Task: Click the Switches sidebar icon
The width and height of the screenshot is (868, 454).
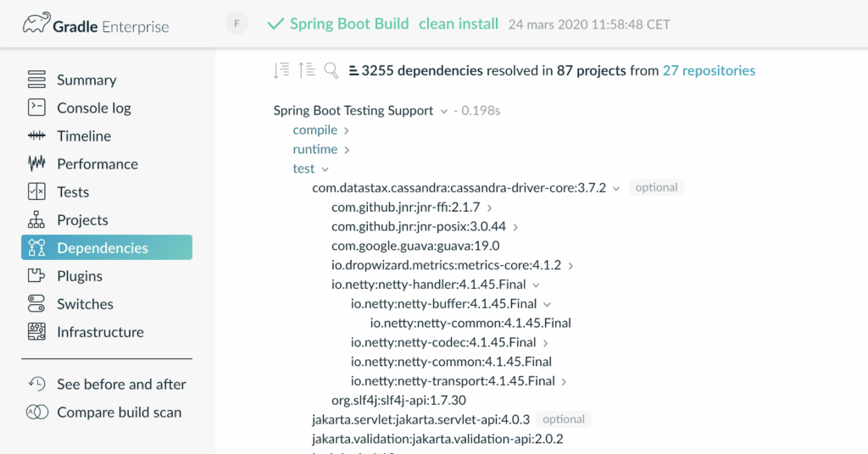Action: (x=36, y=303)
